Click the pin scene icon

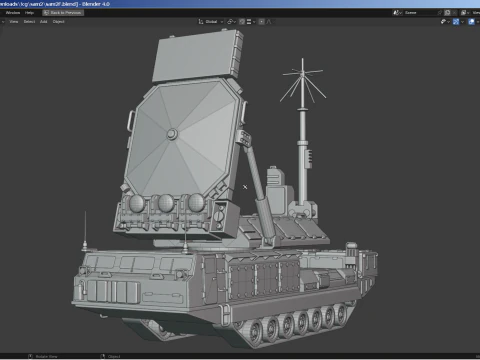(440, 13)
